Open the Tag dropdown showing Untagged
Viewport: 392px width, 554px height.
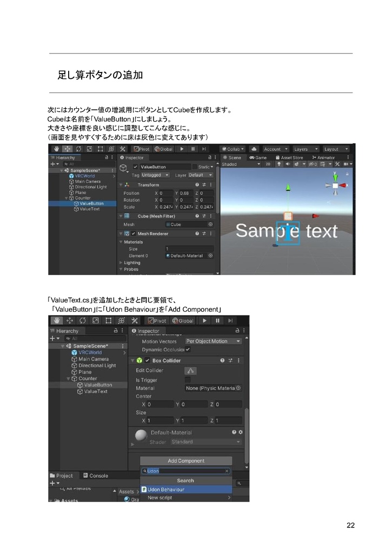(x=155, y=175)
